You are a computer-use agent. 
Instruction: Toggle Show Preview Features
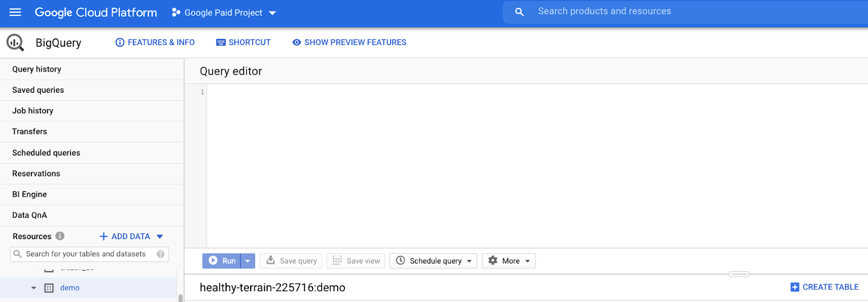click(x=349, y=42)
